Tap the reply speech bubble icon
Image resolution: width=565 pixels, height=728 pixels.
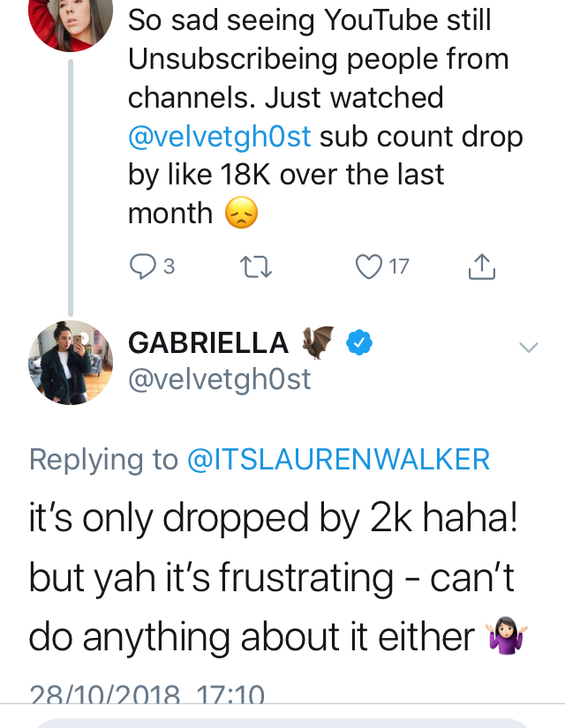click(141, 266)
